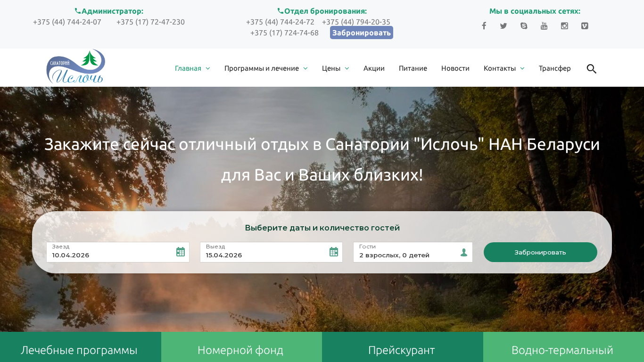Expand the chevron next to Контакты
Viewport: 644px width, 362px height.
(x=522, y=68)
